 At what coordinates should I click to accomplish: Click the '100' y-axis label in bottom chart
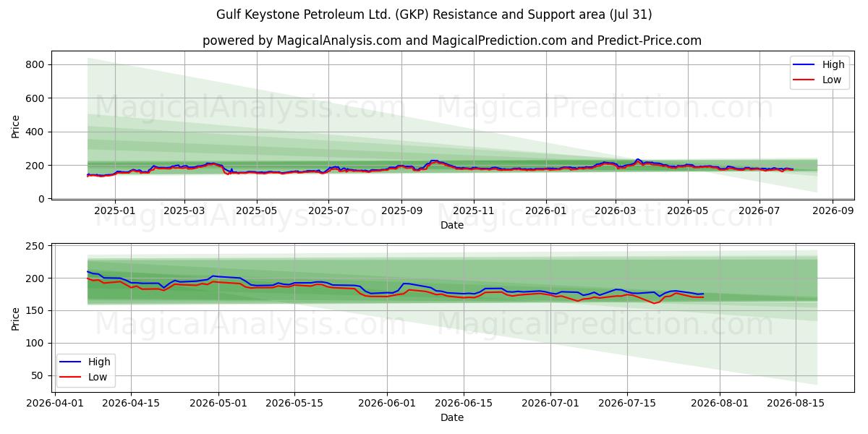pos(35,343)
